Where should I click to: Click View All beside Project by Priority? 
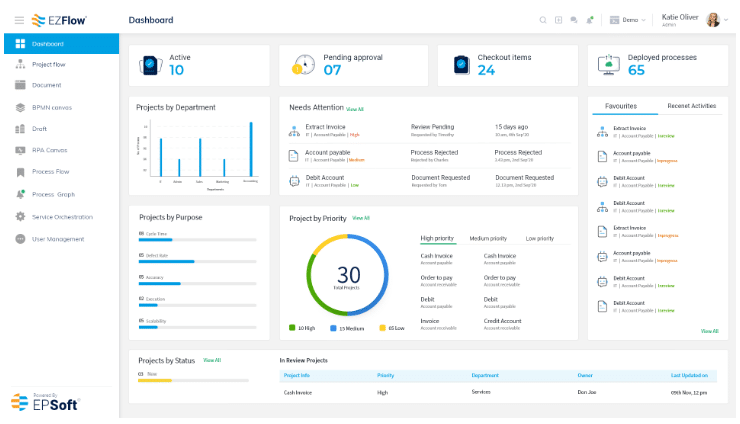pyautogui.click(x=361, y=218)
